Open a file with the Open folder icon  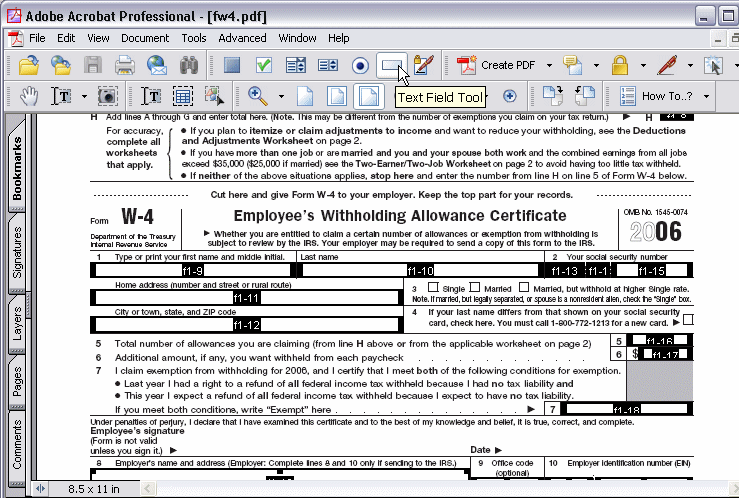pos(29,65)
